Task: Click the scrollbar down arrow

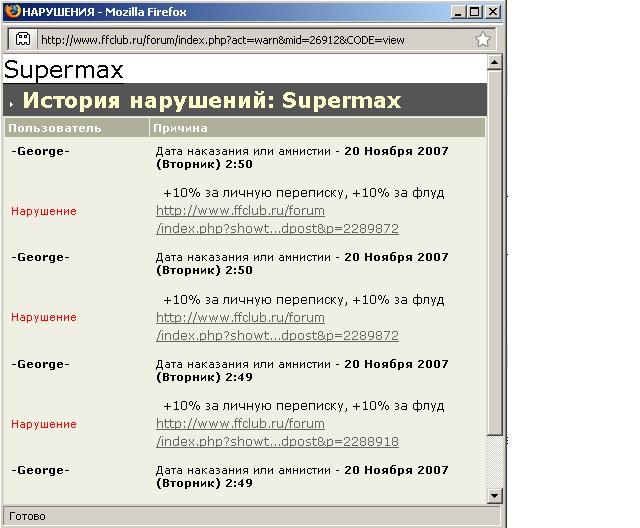Action: pos(494,496)
